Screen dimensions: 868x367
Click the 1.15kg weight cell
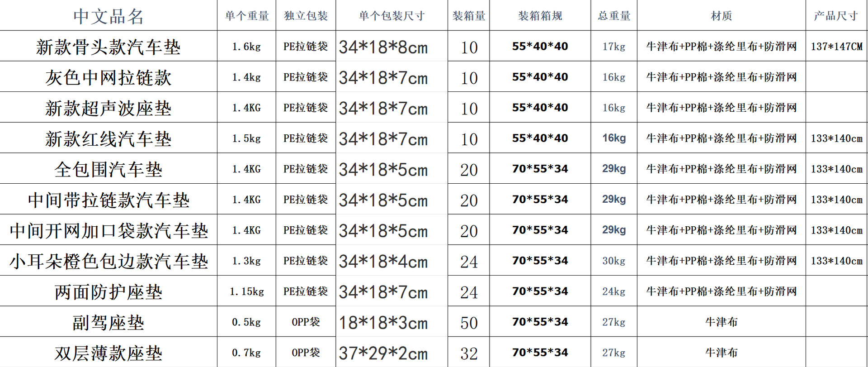point(247,291)
